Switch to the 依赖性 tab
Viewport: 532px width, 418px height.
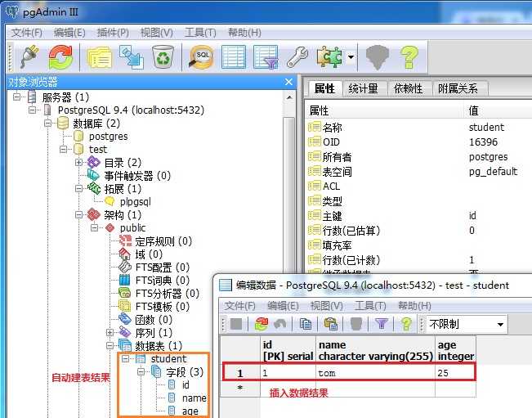(409, 88)
